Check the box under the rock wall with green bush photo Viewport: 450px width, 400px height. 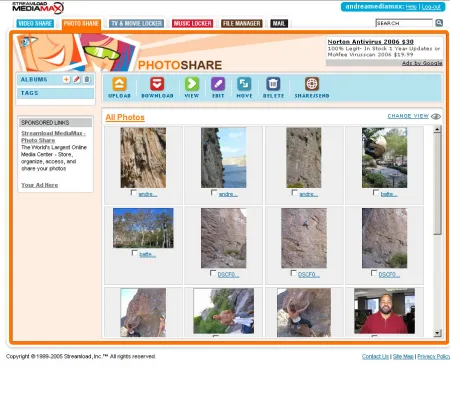pyautogui.click(x=374, y=273)
